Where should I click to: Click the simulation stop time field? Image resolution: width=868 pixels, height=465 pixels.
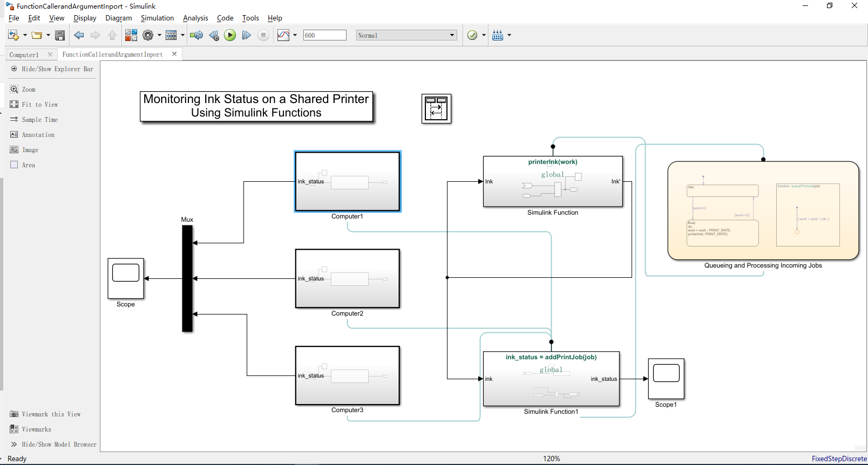click(x=325, y=36)
